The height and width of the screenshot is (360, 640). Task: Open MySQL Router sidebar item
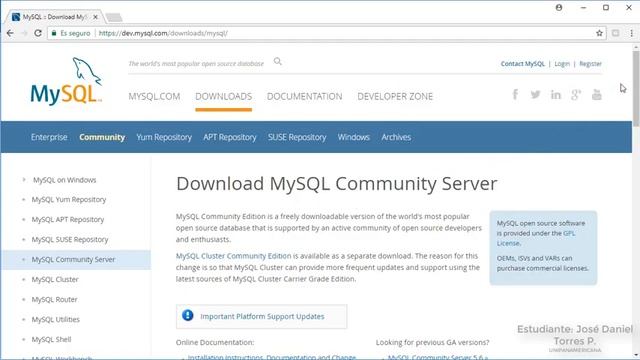point(54,300)
